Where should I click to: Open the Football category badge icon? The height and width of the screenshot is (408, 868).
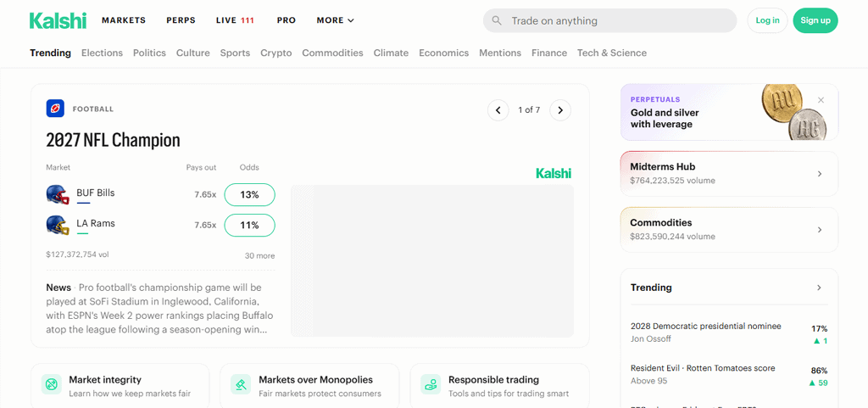55,109
